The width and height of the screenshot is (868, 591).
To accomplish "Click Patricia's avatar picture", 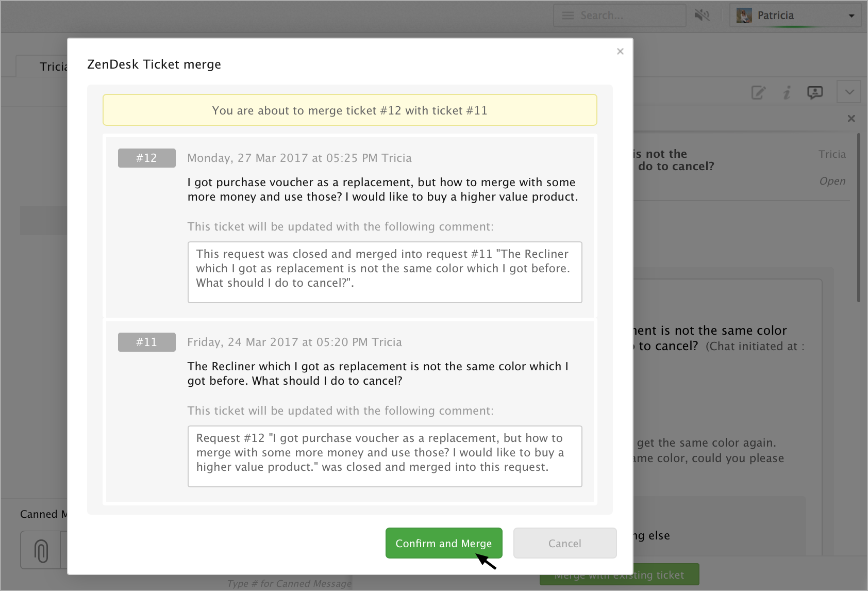I will tap(744, 15).
